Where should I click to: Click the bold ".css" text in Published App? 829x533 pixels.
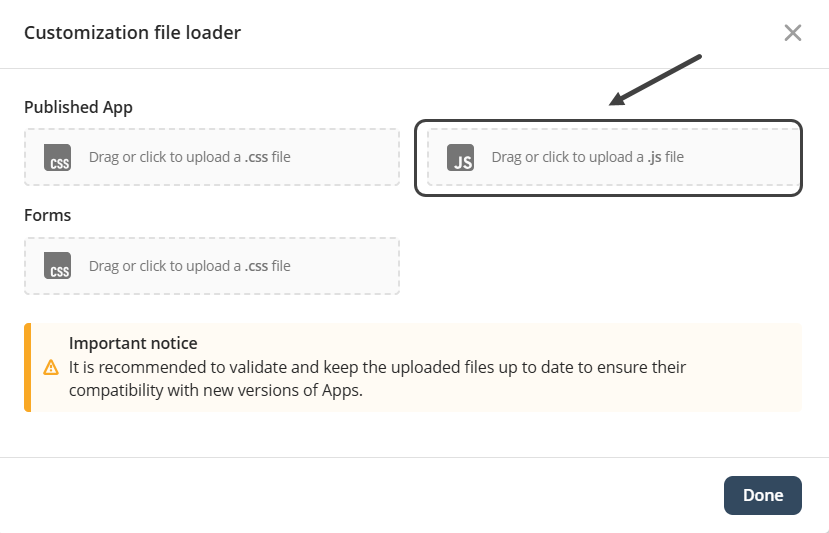coord(257,157)
